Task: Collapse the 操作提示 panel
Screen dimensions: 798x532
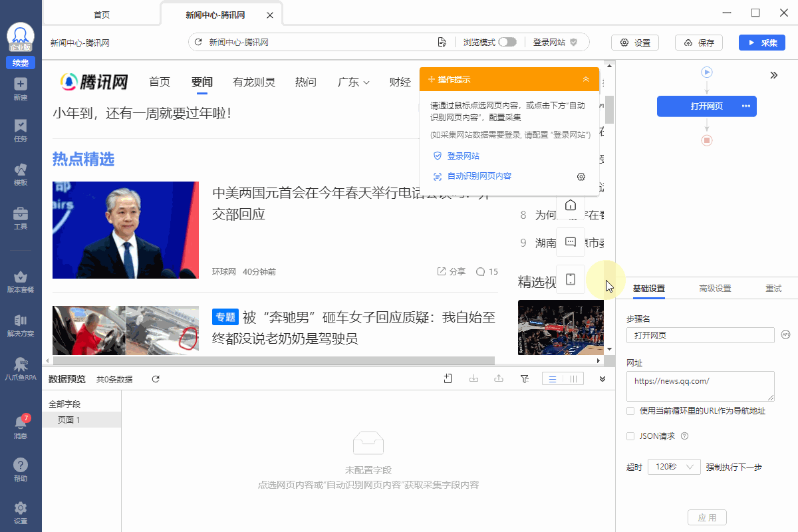Action: (x=586, y=79)
